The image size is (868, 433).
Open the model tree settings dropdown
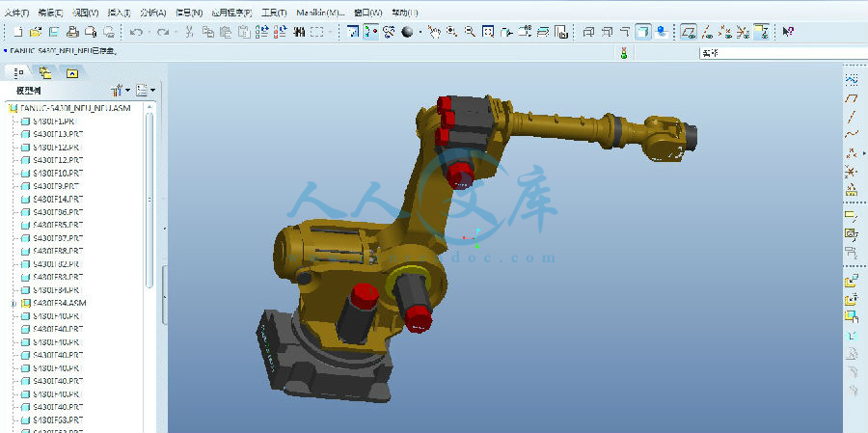[x=119, y=91]
